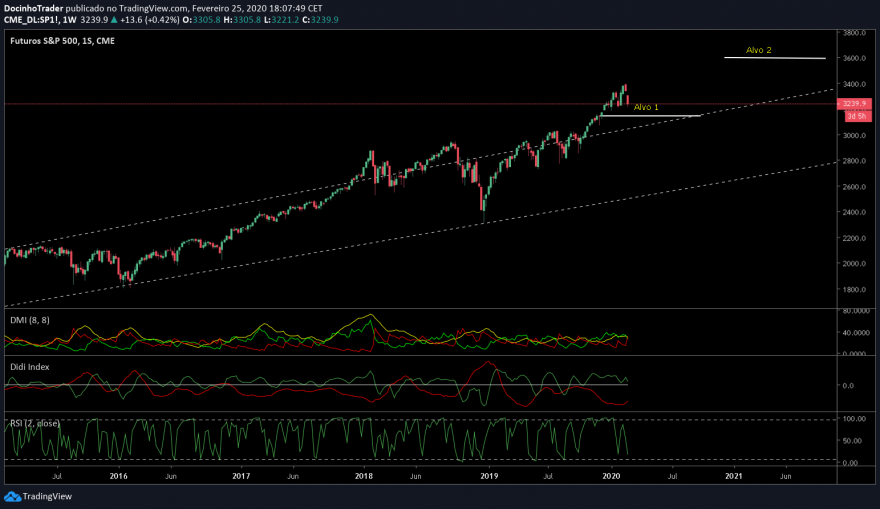
Task: Click the current price tag 3239.9
Action: [854, 104]
